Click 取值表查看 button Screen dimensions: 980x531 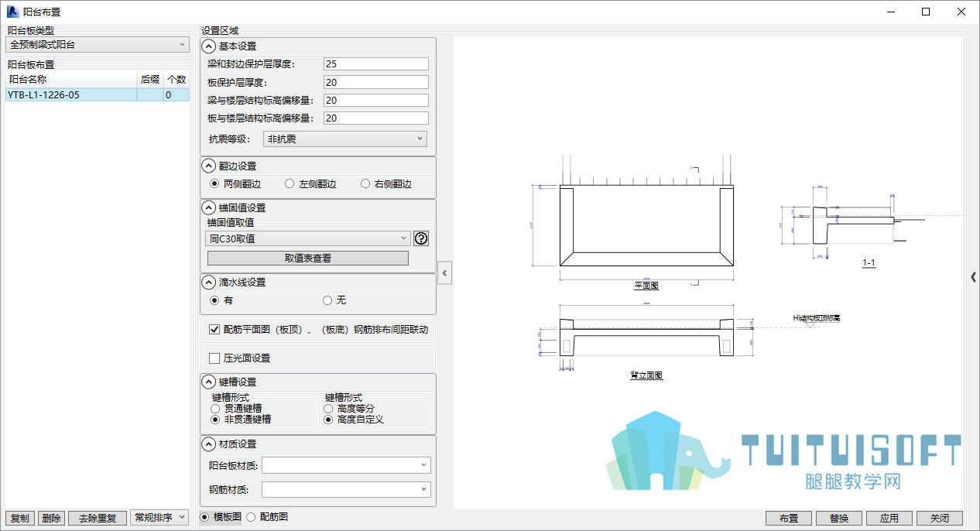point(308,259)
